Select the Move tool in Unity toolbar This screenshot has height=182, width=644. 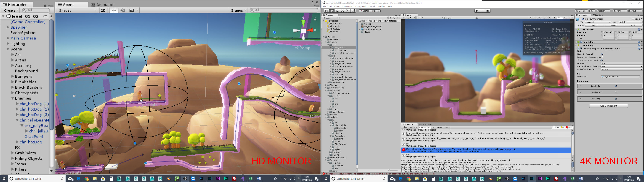(x=332, y=11)
